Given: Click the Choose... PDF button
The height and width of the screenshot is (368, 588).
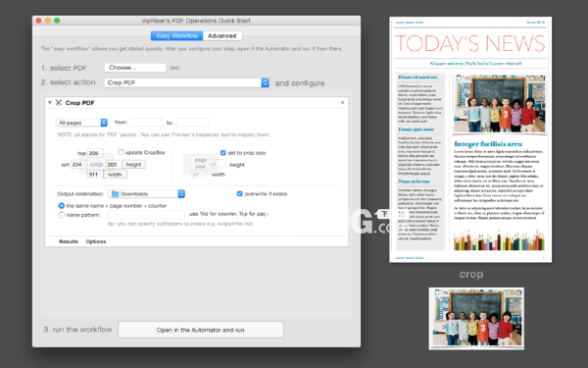Looking at the screenshot, I should [135, 68].
